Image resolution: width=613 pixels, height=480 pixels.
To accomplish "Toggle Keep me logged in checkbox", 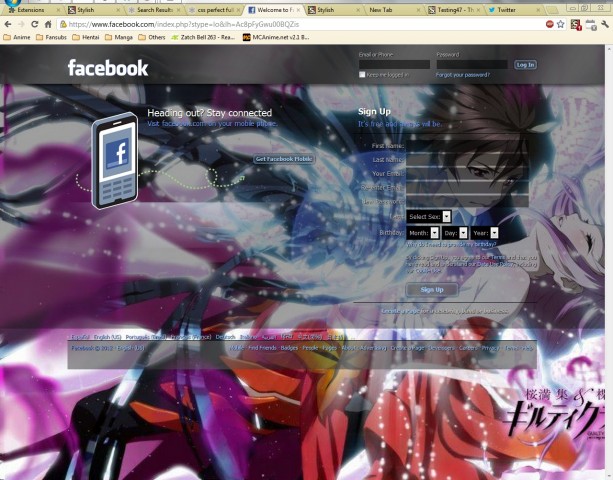I will coord(362,74).
